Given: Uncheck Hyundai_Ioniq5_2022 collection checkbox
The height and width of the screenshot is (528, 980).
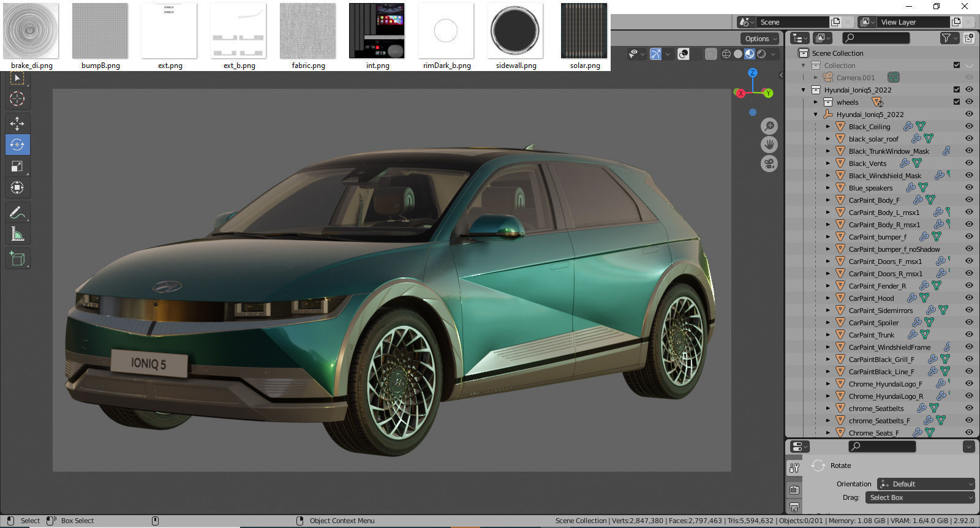Looking at the screenshot, I should click(957, 90).
